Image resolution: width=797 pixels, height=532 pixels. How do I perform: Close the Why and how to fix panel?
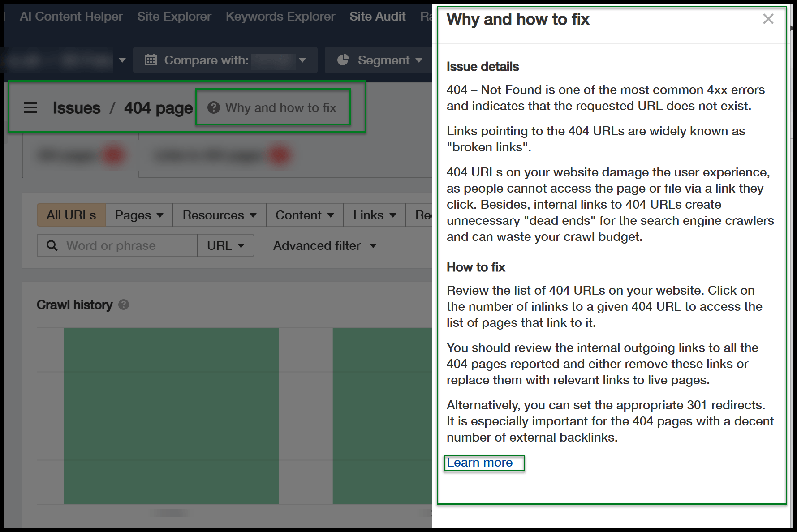(768, 19)
